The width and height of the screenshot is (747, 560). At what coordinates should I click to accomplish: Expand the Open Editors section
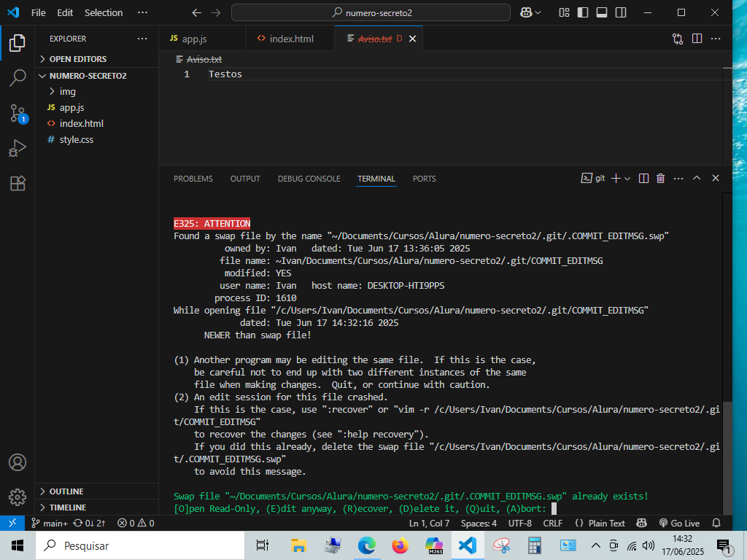pyautogui.click(x=97, y=59)
